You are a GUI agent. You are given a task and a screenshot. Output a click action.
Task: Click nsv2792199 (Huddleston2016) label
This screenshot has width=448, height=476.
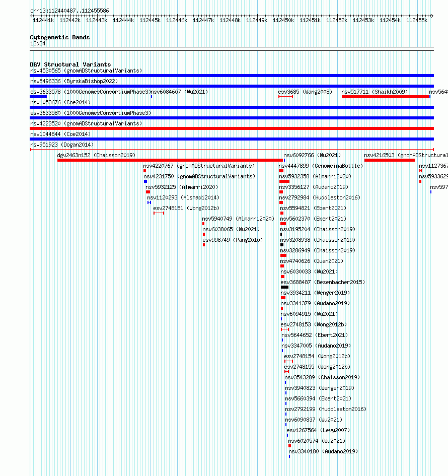[326, 409]
